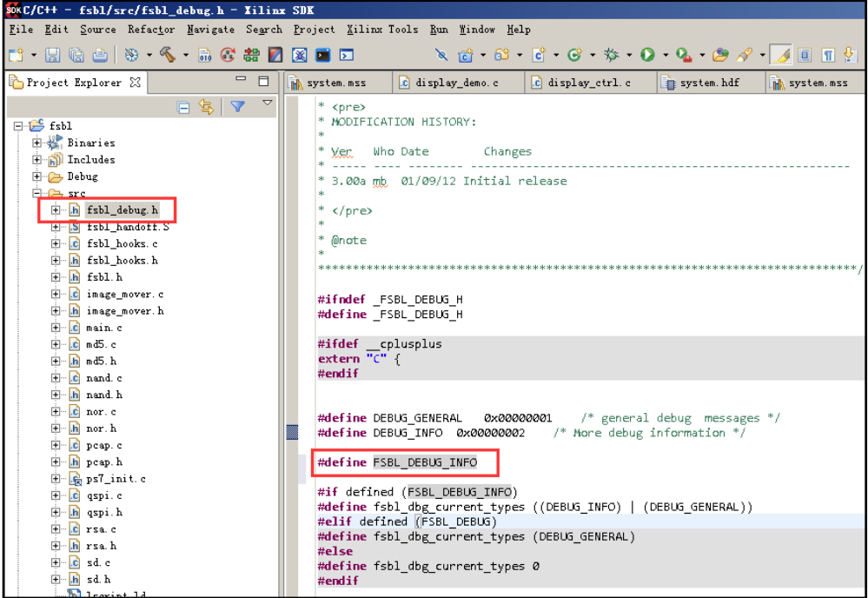Click the Save All icon
This screenshot has width=868, height=598.
(76, 55)
